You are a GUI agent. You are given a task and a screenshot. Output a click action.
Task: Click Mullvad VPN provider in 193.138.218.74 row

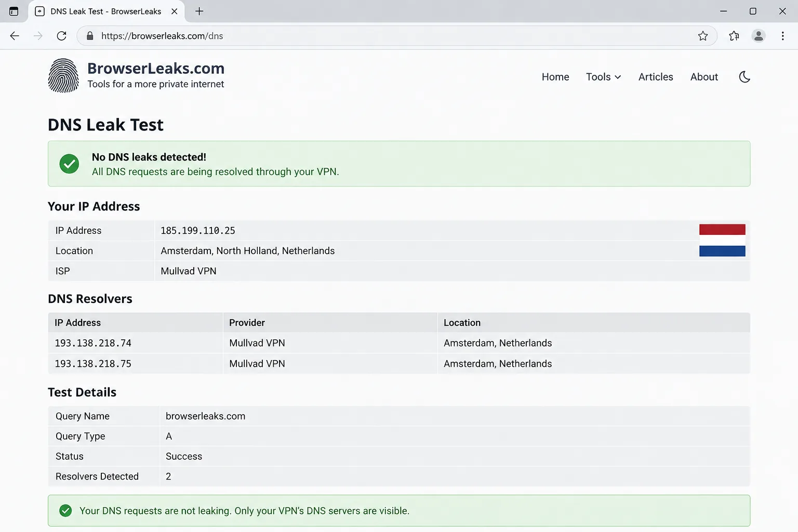coord(257,343)
